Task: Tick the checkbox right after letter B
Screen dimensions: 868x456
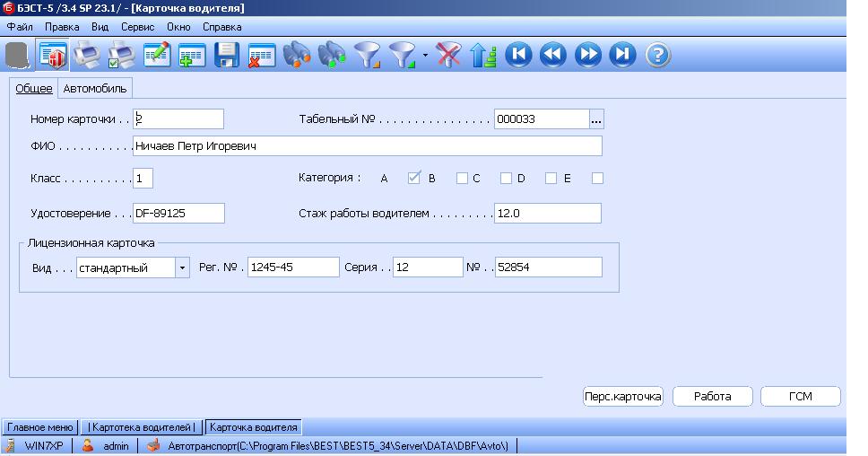Action: coord(462,179)
